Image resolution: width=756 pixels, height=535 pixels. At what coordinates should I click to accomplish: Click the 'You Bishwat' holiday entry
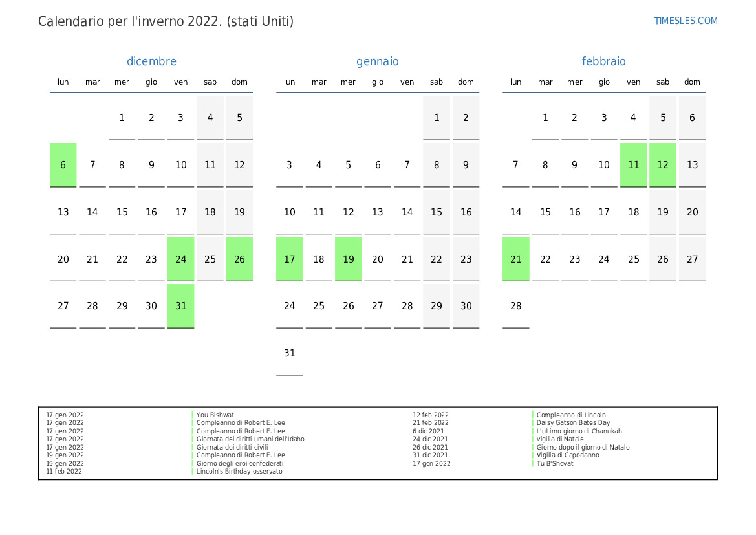click(x=215, y=415)
